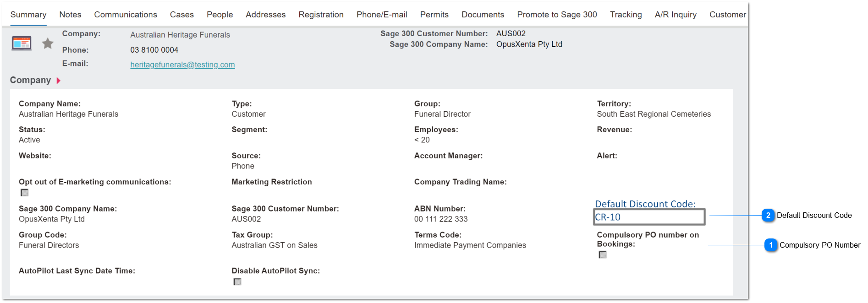Click the heritagefunerals@testing.com email link

click(182, 65)
